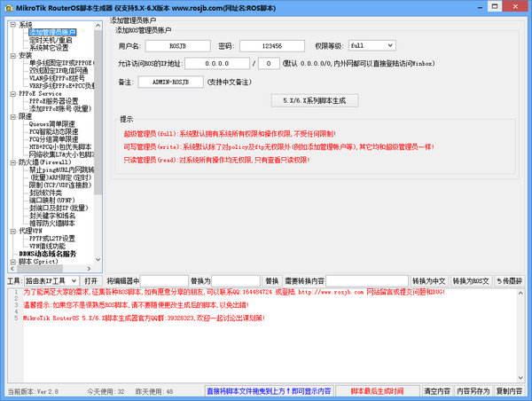The image size is (532, 401).
Task: Click the 将编辑器中 search text field
Action: coord(164,281)
